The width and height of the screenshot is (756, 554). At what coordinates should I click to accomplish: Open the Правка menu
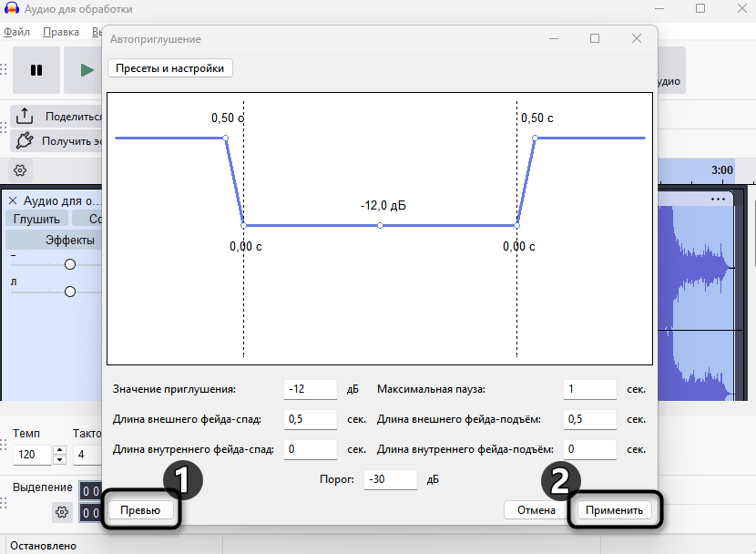[61, 32]
